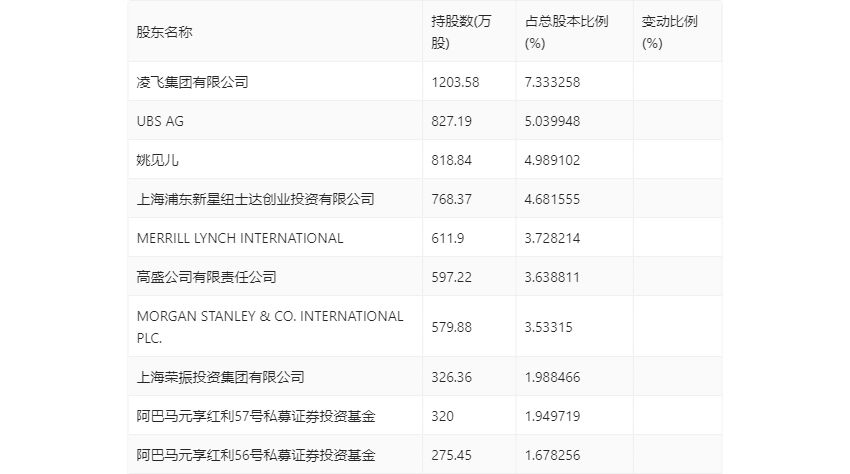Click share count 326.36

tap(452, 377)
